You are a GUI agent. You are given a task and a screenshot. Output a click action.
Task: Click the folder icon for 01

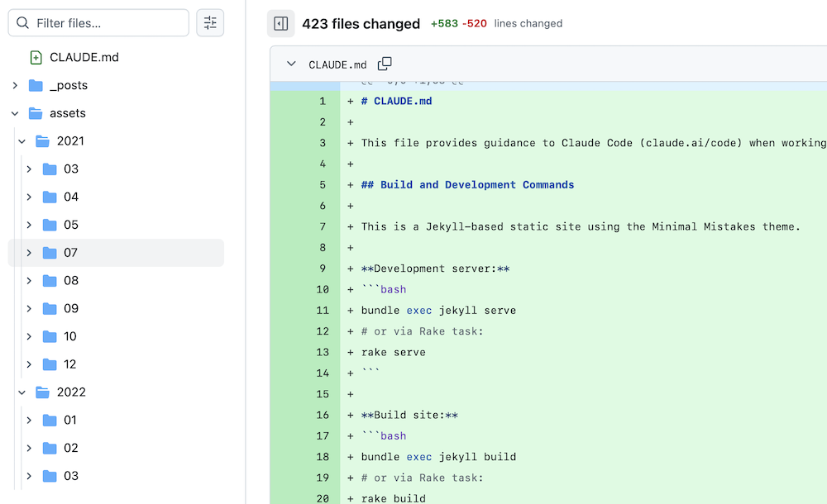pyautogui.click(x=50, y=421)
